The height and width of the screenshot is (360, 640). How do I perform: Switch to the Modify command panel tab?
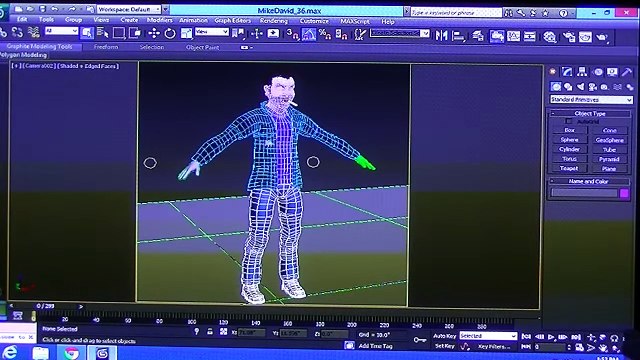click(567, 72)
